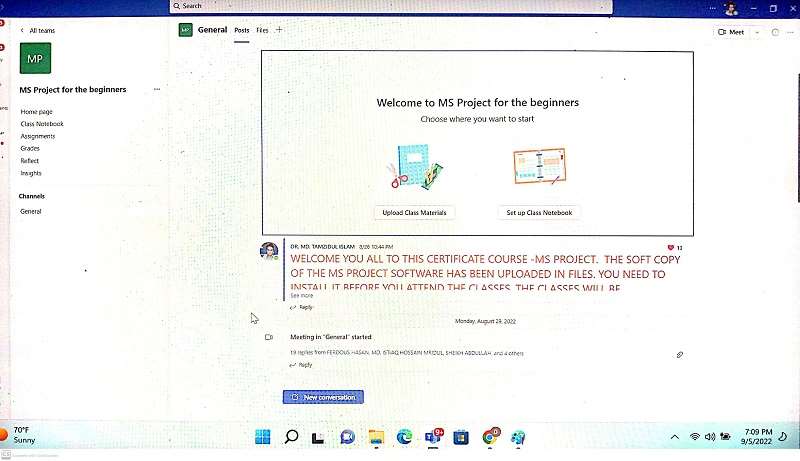Focus the Search box
This screenshot has width=800, height=461.
391,6
